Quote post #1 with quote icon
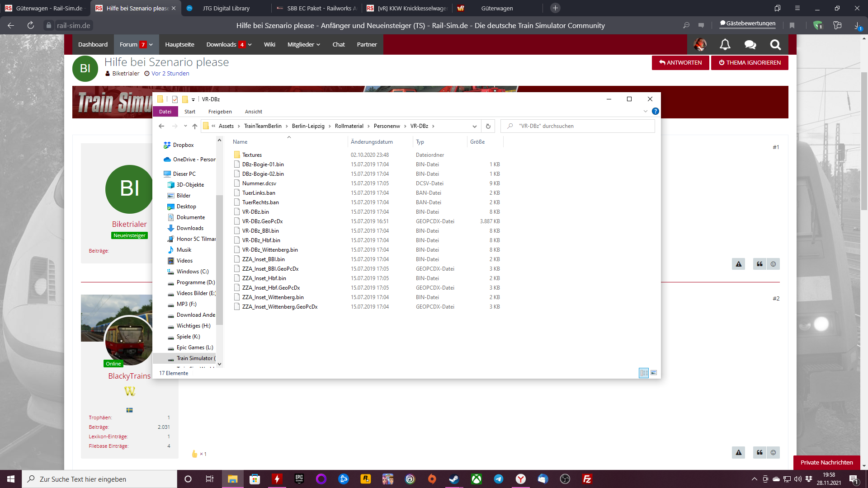Image resolution: width=868 pixels, height=488 pixels. click(759, 264)
